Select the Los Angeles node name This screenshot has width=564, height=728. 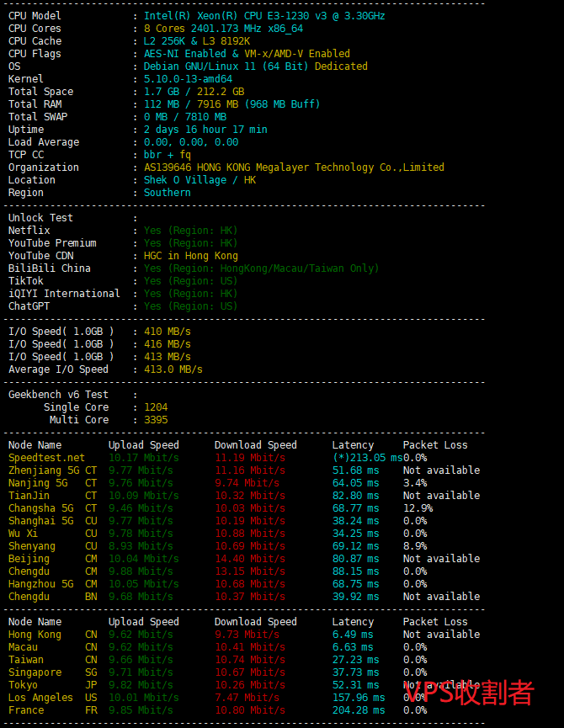coord(40,698)
